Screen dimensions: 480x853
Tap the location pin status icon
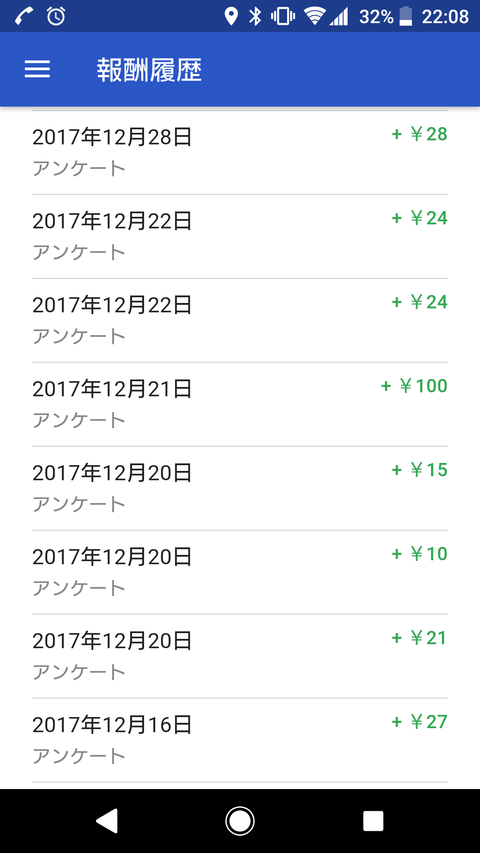coord(231,17)
